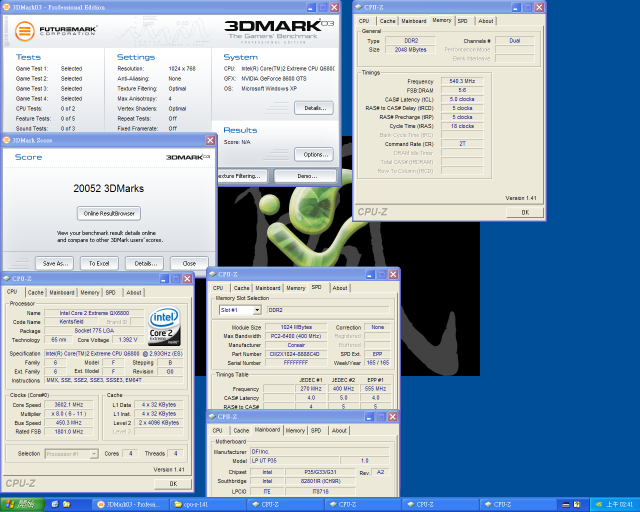Minimize the CPU-Z Mainboard window

click(369, 416)
